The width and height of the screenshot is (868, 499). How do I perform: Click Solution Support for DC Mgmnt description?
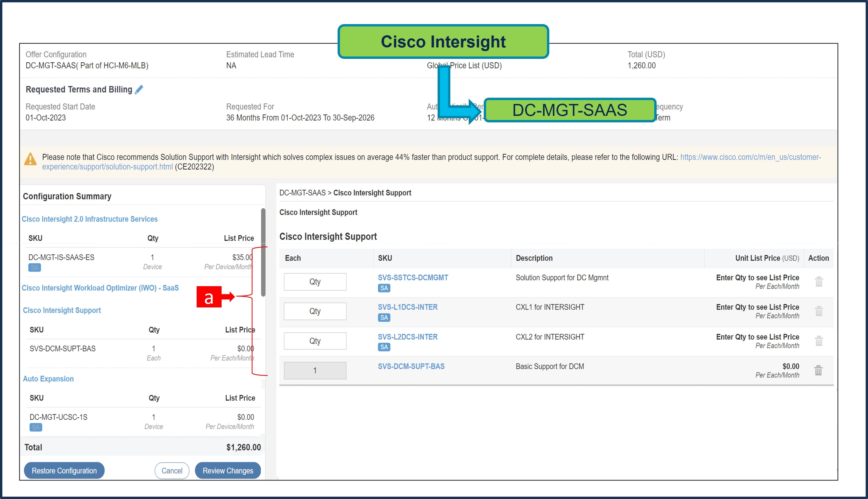click(x=562, y=278)
